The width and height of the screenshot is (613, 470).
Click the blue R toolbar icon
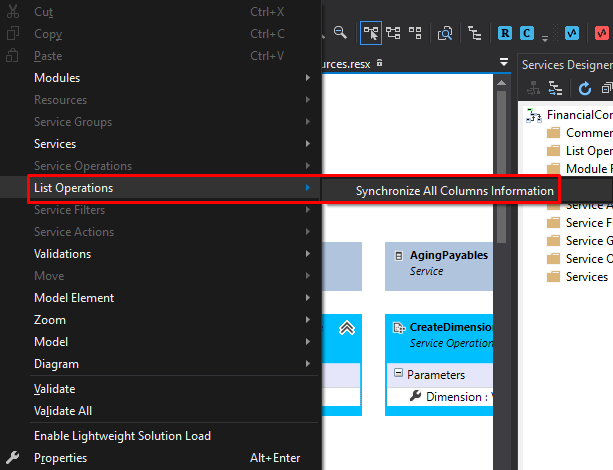tap(505, 33)
